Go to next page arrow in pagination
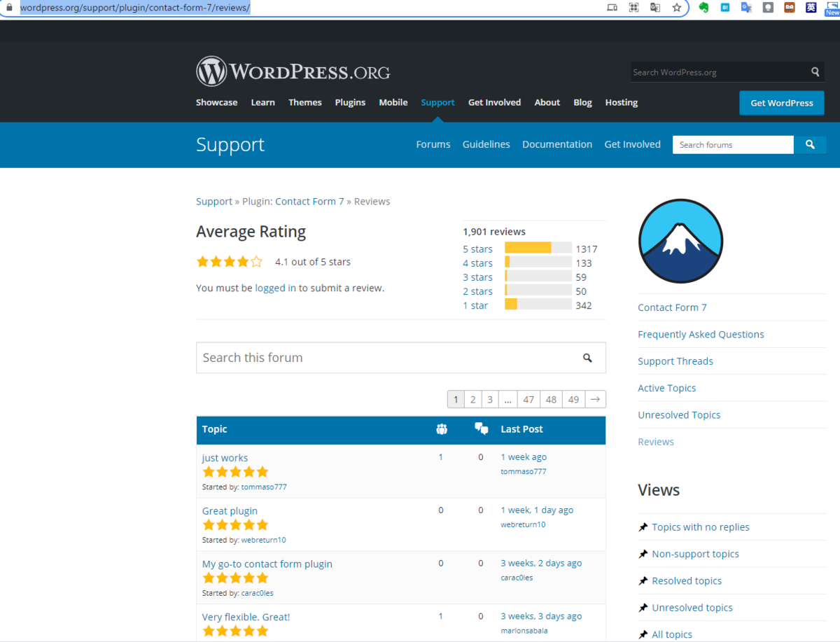 (x=595, y=399)
